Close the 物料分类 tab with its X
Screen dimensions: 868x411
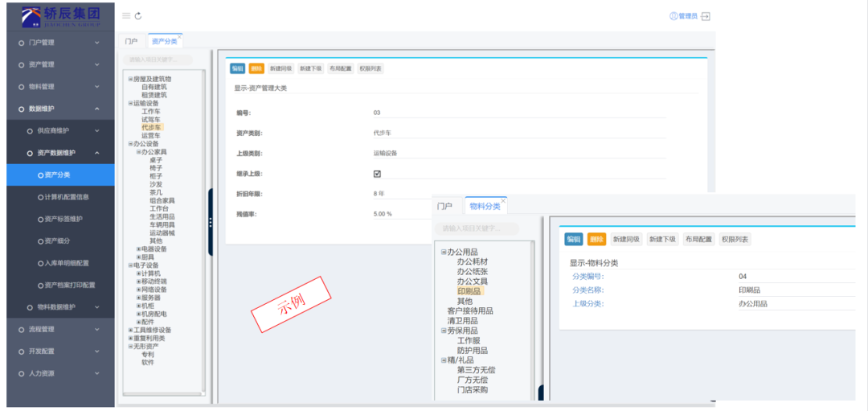tap(503, 200)
